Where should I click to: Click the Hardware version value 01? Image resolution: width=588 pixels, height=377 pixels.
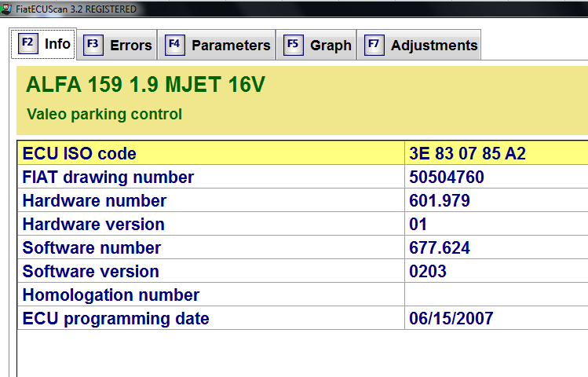[x=418, y=224]
